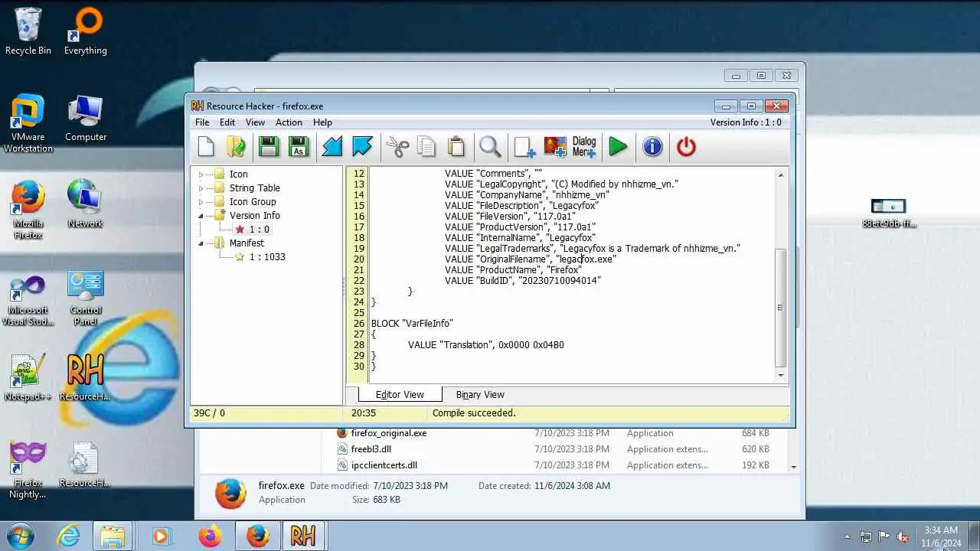Open VMware Workstation desktop shortcut
This screenshot has width=980, height=551.
point(28,124)
